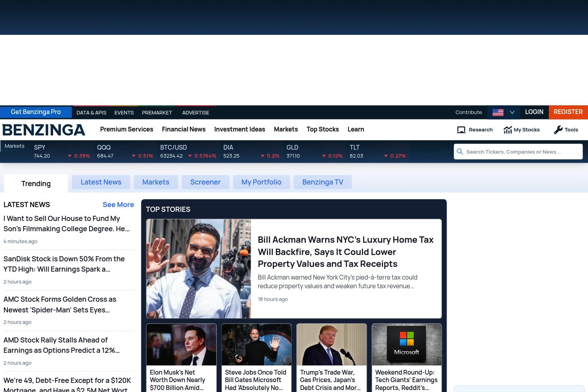Click See More in Latest News
Viewport: 588px width, 392px height.
pos(118,205)
